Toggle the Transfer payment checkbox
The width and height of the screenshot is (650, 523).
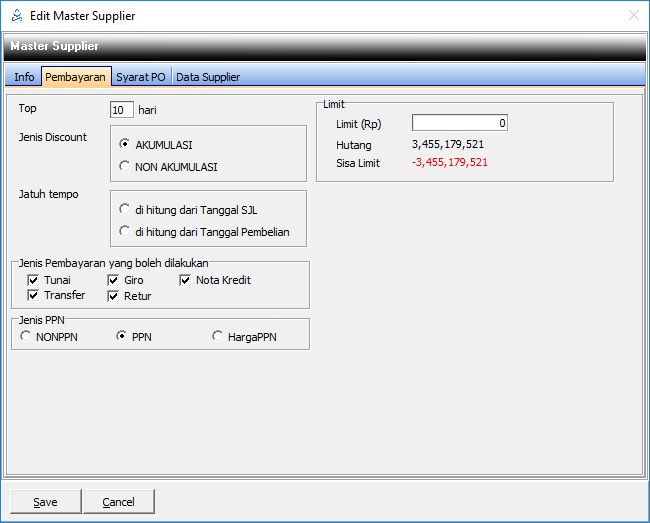(34, 296)
